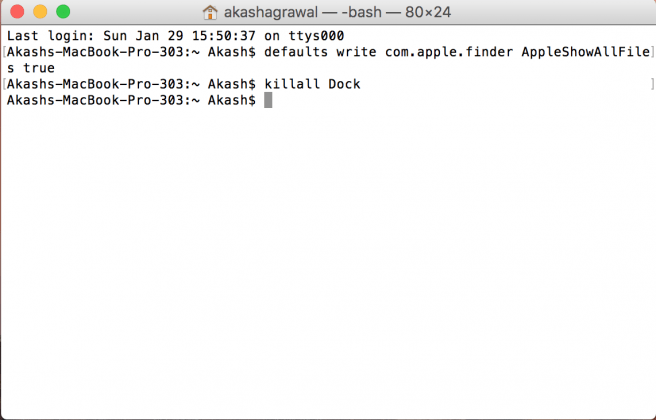Click the 'Last login' line text
656x420 pixels.
[x=175, y=36]
